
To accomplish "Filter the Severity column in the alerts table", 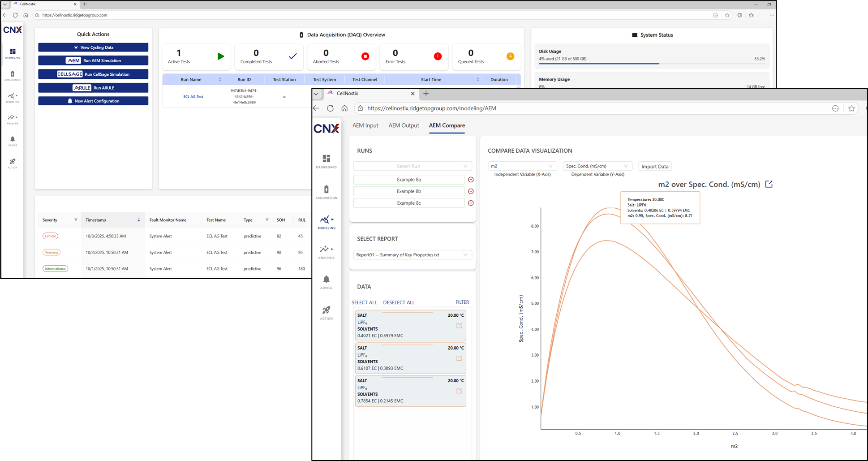I will pyautogui.click(x=76, y=220).
